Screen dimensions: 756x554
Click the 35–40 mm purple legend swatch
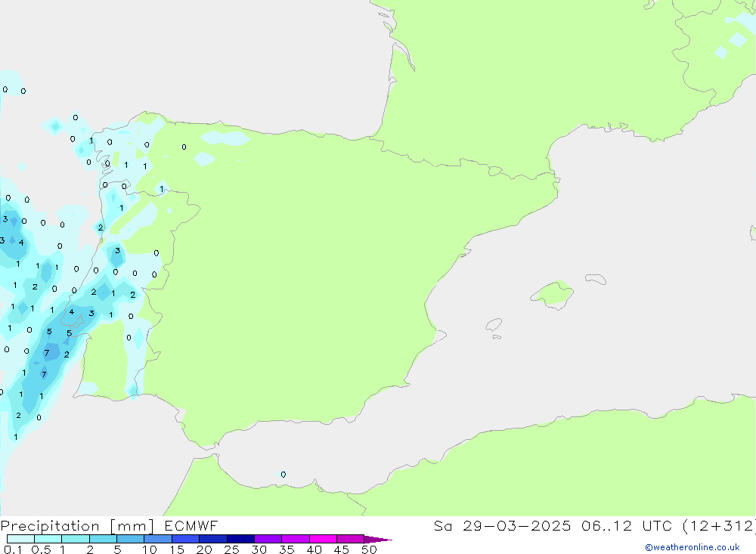pos(296,539)
